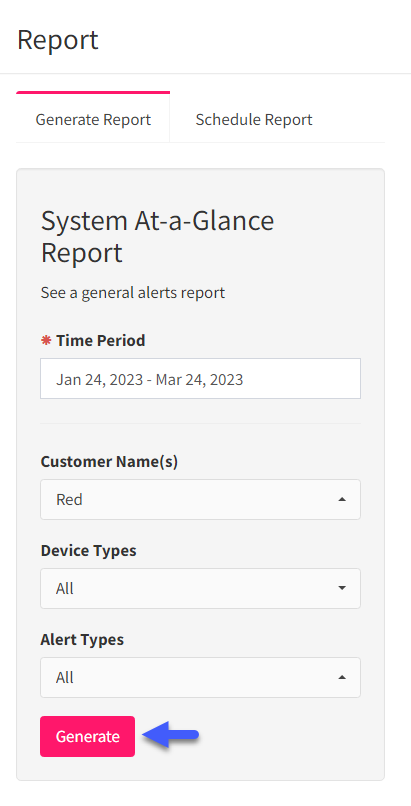Click the pink active-tab indicator bar
The height and width of the screenshot is (806, 411).
click(x=93, y=93)
